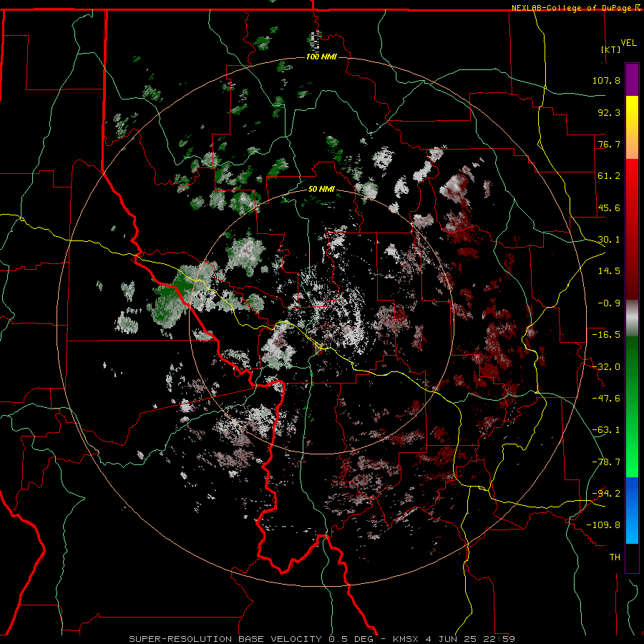Click the TH label on the color scale
This screenshot has height=644, width=644.
tap(615, 557)
